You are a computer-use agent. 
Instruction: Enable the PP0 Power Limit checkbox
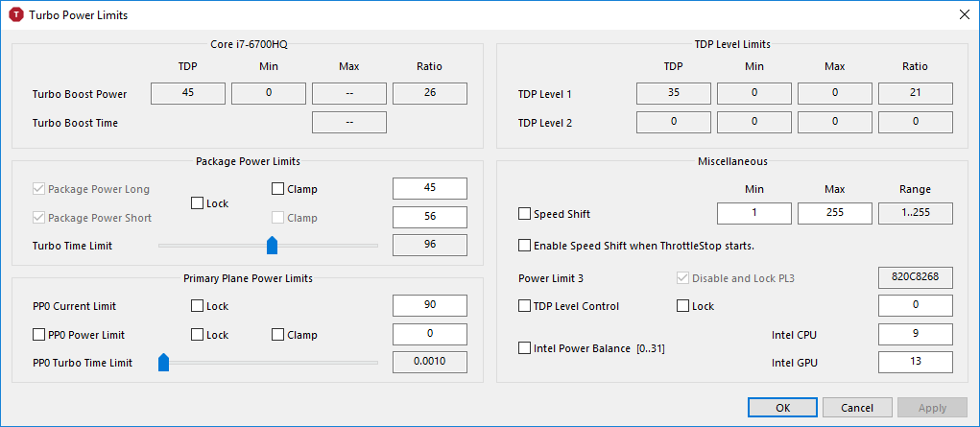(x=38, y=335)
